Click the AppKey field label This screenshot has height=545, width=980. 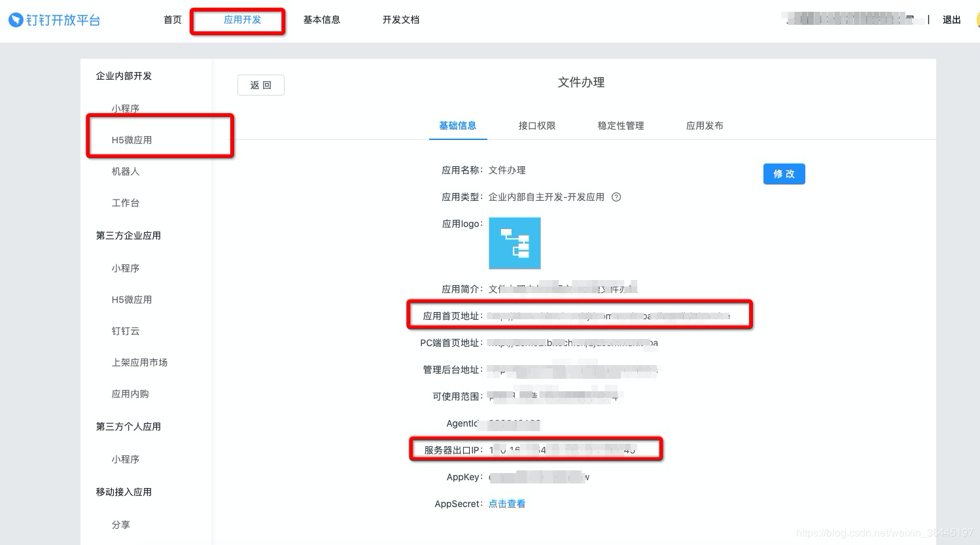464,477
